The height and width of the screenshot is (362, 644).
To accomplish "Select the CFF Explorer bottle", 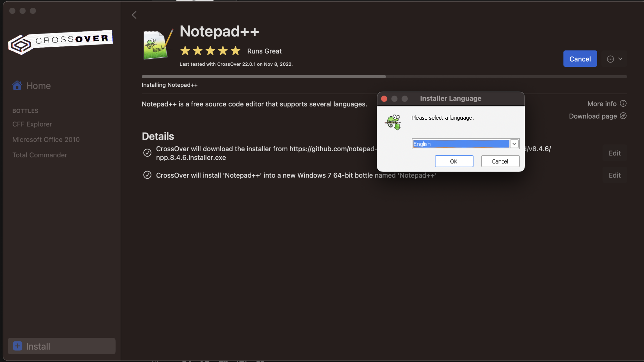I will [32, 124].
